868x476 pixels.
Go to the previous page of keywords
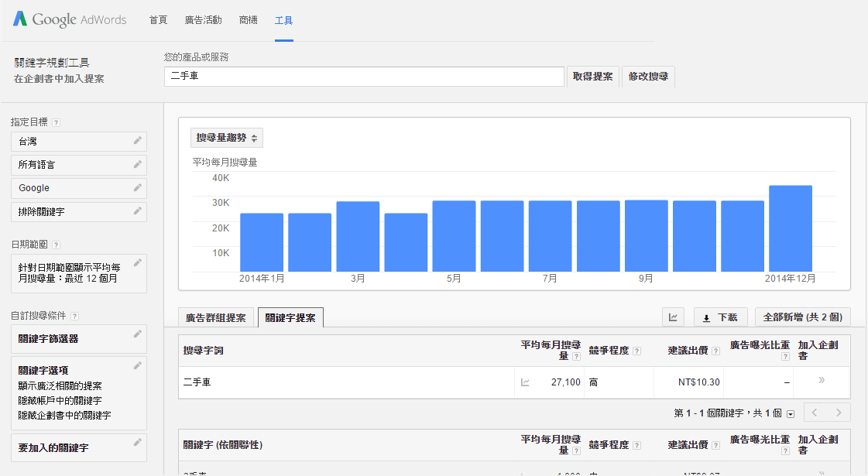(x=815, y=413)
